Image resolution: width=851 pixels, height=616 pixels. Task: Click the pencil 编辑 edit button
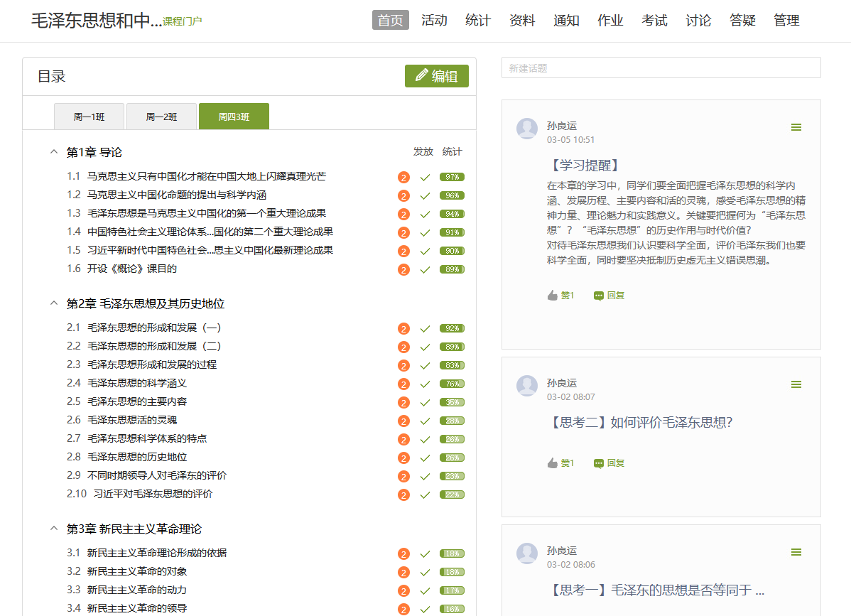click(436, 76)
